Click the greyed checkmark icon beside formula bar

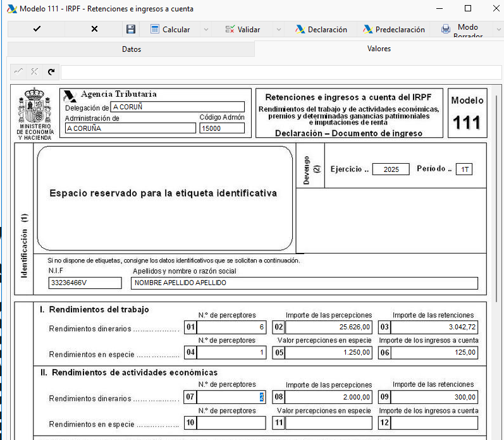tap(18, 72)
